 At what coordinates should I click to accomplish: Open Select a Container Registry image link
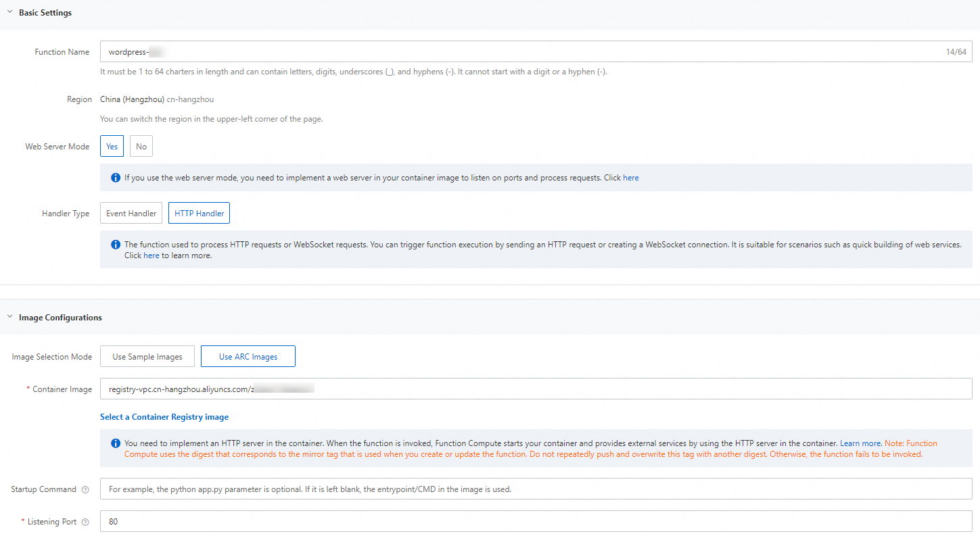[164, 417]
